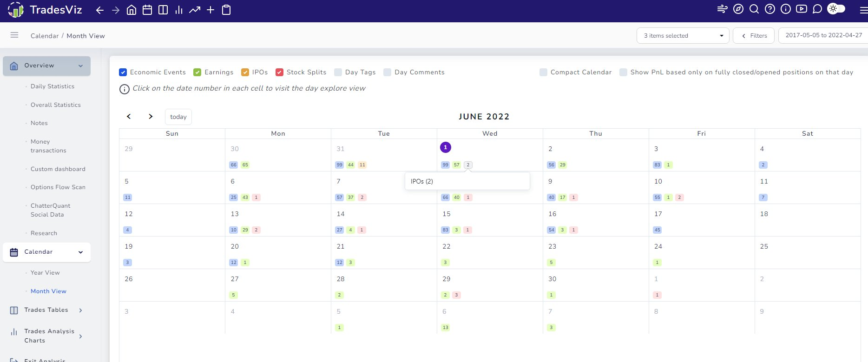The height and width of the screenshot is (362, 868).
Task: Open Money transactions in sidebar
Action: click(x=48, y=146)
